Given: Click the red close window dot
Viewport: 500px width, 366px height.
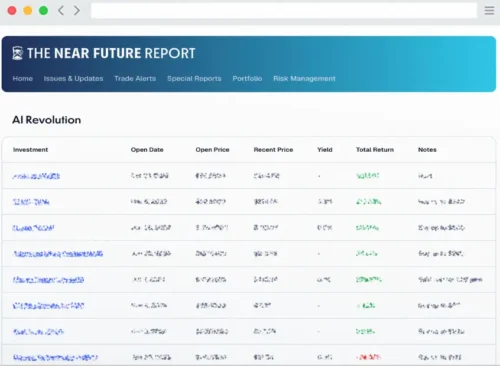Looking at the screenshot, I should click(12, 11).
